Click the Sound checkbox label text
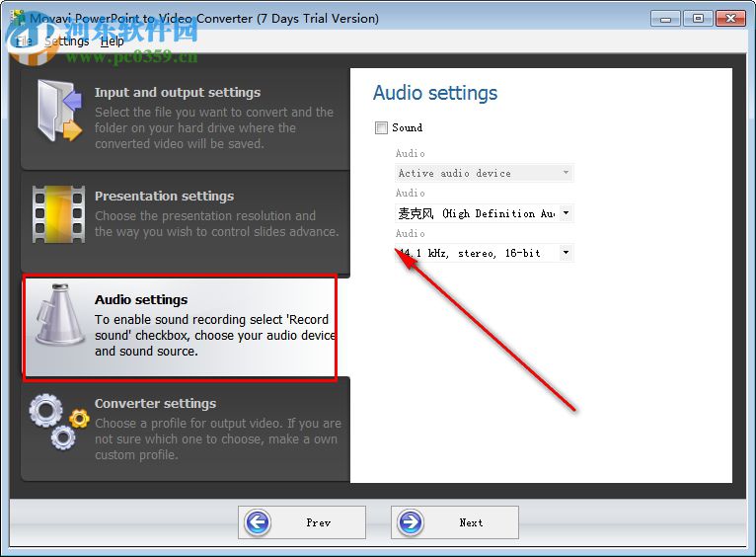This screenshot has height=557, width=756. [408, 127]
